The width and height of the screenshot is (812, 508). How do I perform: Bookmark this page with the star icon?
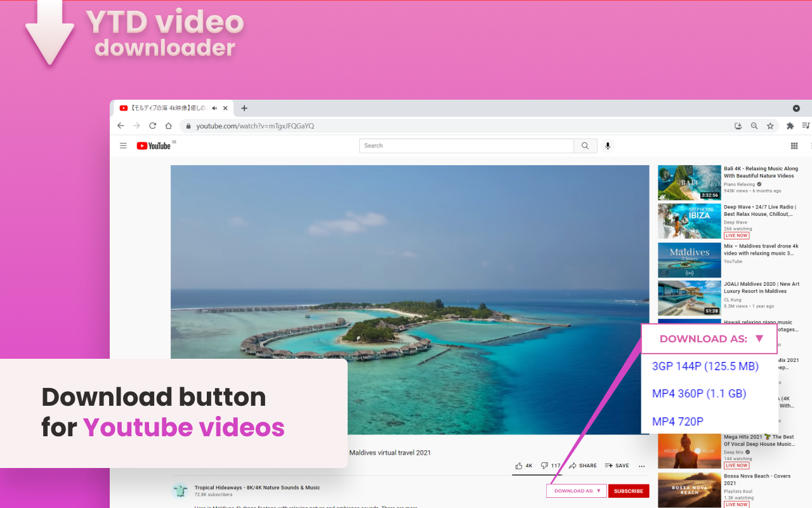770,126
